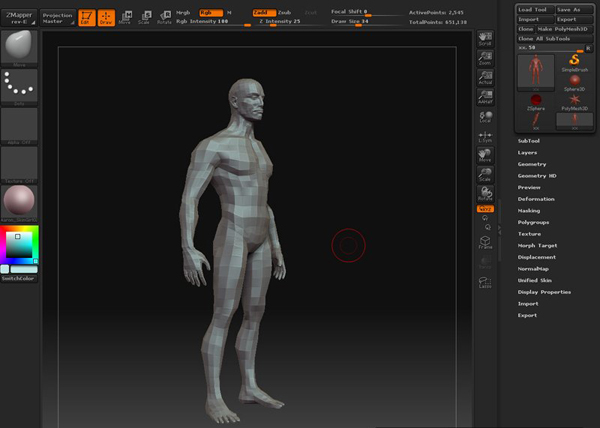Expand the Masking subpalette

coord(529,211)
